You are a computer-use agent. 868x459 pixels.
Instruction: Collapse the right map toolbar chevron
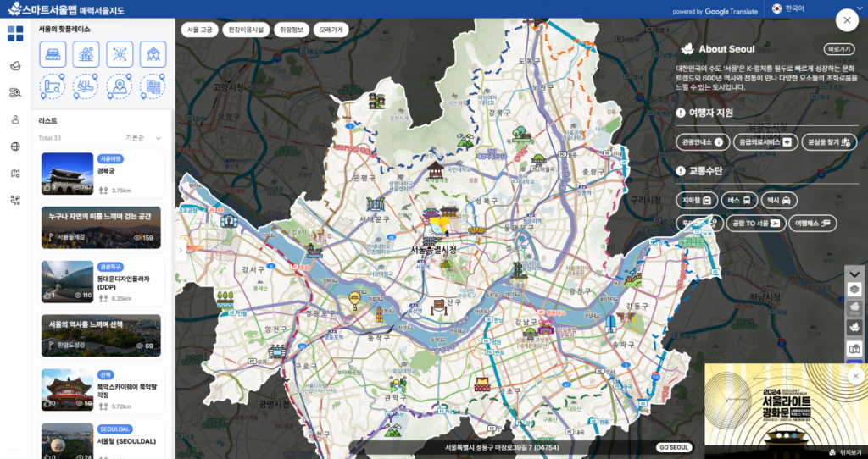pos(854,274)
